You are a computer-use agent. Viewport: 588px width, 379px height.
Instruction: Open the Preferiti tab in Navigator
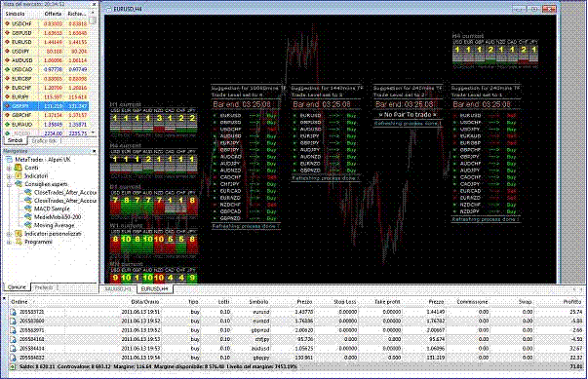(x=43, y=287)
